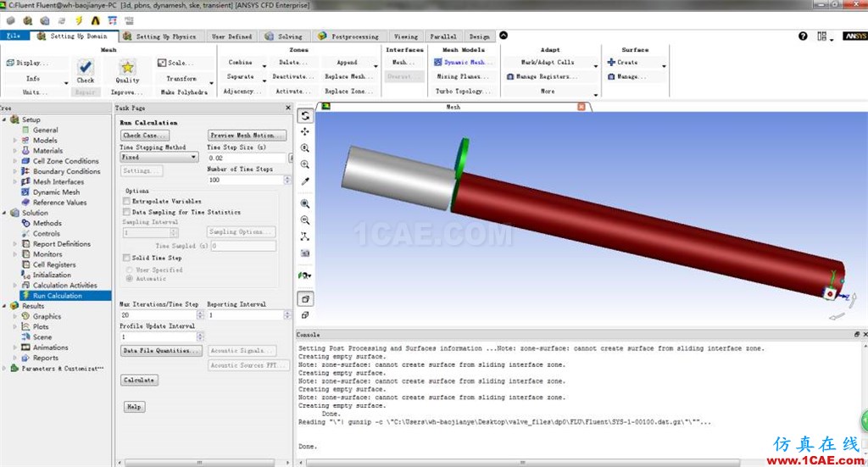This screenshot has height=467, width=868.
Task: Click the zoom out icon in graphics toolbar
Action: (305, 220)
